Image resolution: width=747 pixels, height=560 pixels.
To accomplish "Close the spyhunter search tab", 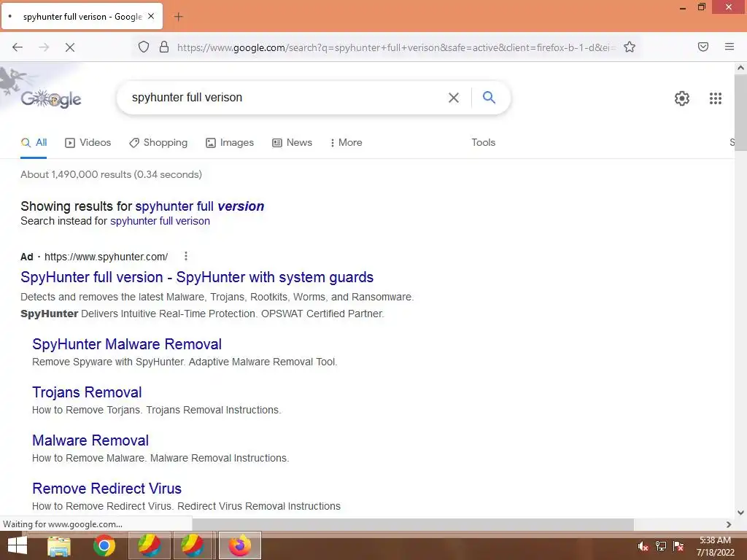I will [x=151, y=16].
